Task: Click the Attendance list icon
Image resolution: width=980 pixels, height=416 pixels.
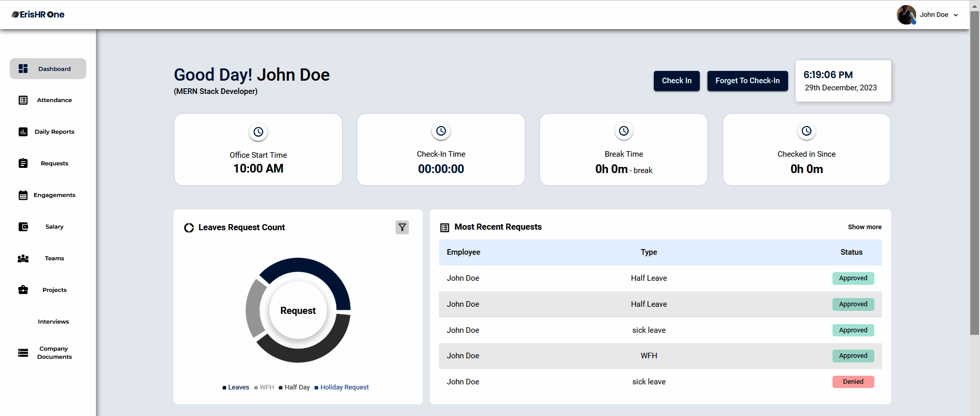Action: tap(23, 100)
